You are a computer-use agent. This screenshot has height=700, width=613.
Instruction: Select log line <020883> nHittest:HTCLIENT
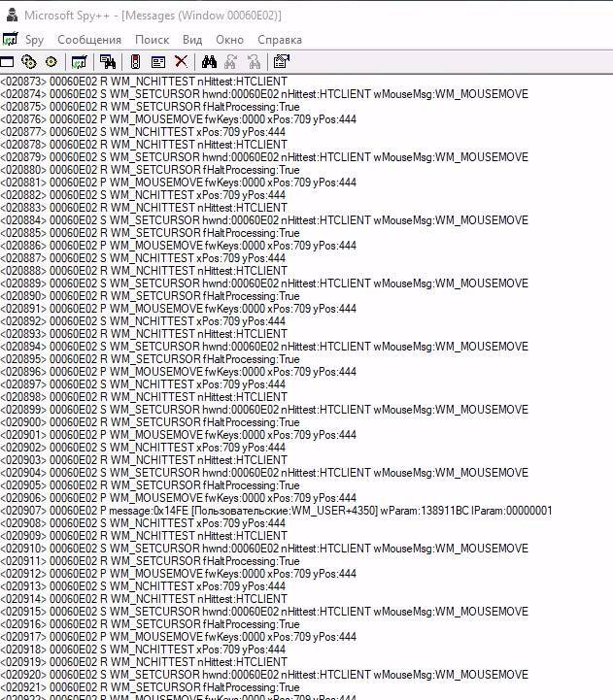click(144, 208)
